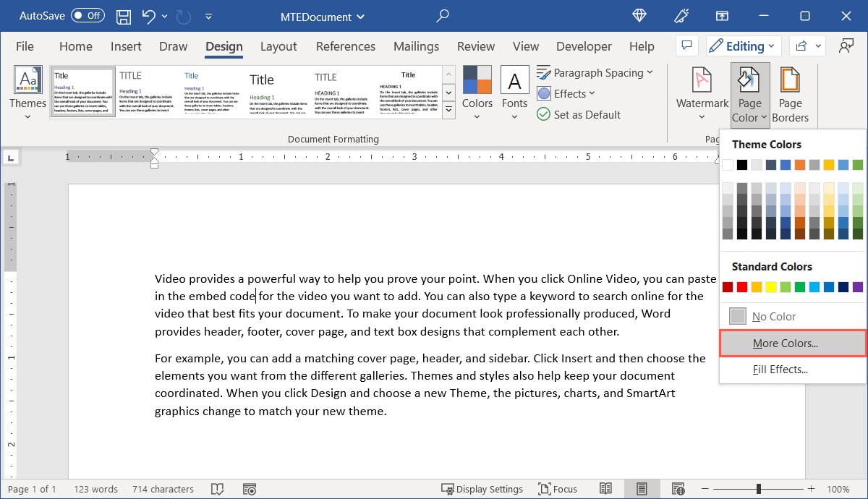Expand the Themes dropdown
868x499 pixels.
click(27, 93)
